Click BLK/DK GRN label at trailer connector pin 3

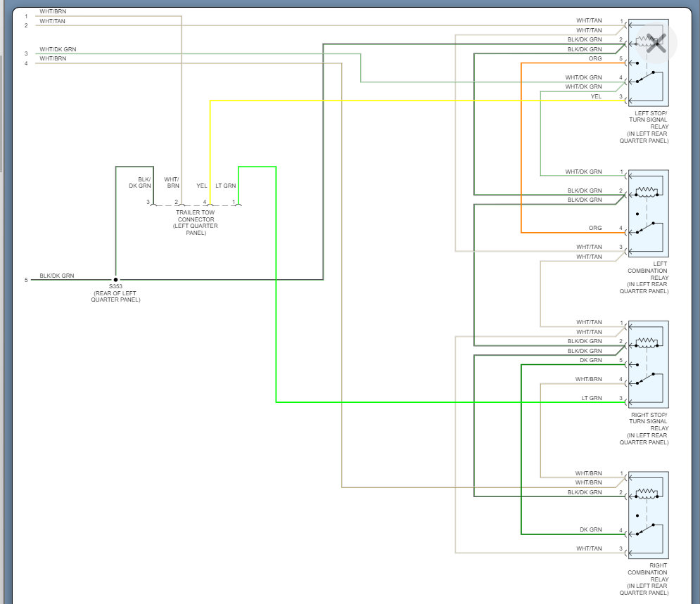click(140, 182)
